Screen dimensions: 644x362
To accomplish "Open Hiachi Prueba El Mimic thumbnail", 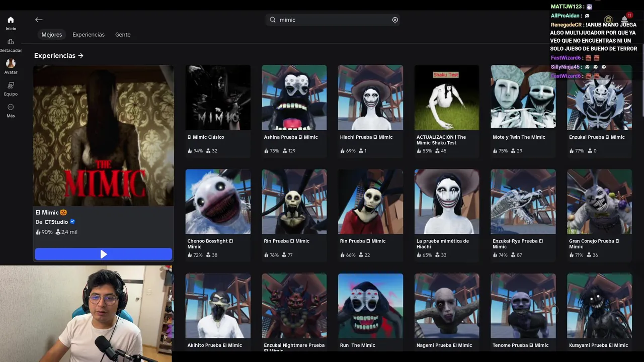I will (371, 98).
